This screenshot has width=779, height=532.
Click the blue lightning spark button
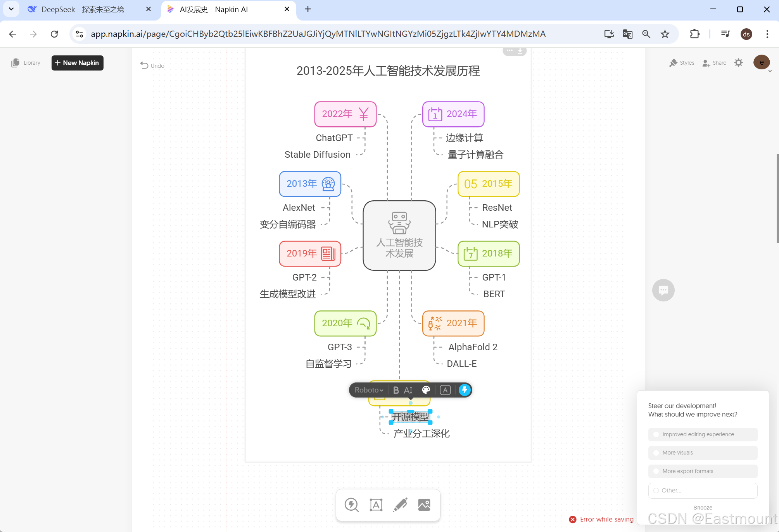click(464, 390)
